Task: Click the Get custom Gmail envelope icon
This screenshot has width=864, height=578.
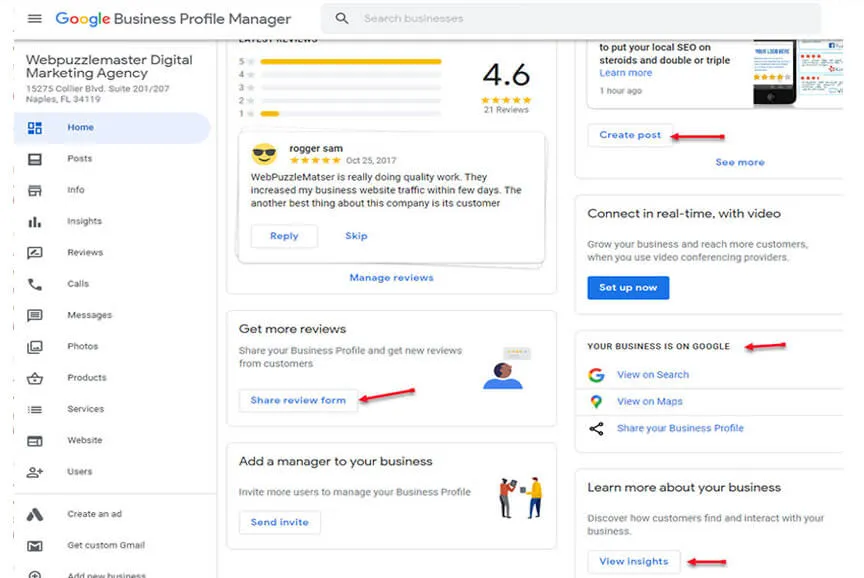Action: point(35,546)
